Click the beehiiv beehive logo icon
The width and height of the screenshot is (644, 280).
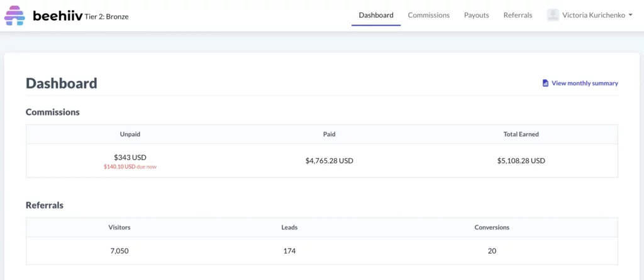coord(14,16)
